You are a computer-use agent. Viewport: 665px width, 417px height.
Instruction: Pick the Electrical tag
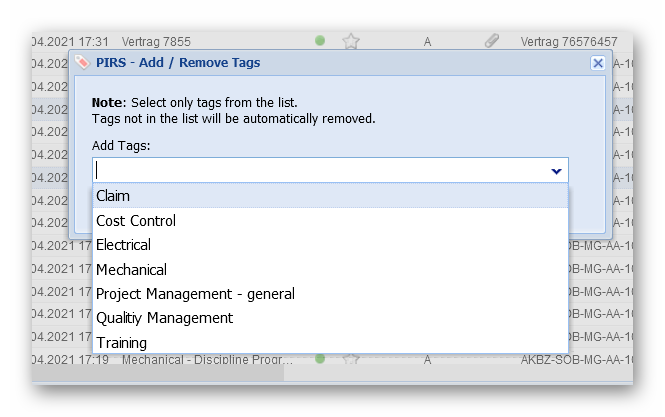pyautogui.click(x=123, y=245)
